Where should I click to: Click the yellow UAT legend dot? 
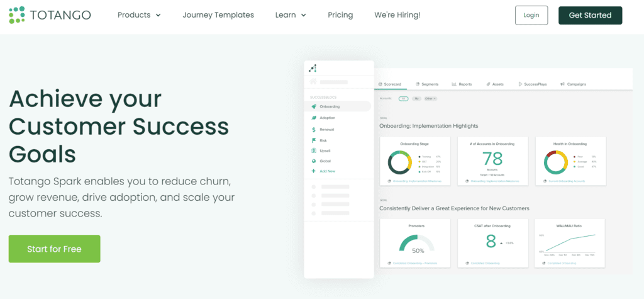pos(419,161)
